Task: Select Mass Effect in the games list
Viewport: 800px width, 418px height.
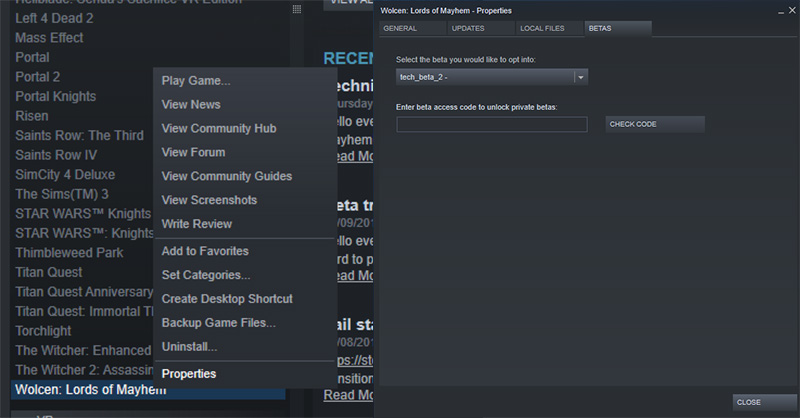Action: [x=49, y=38]
